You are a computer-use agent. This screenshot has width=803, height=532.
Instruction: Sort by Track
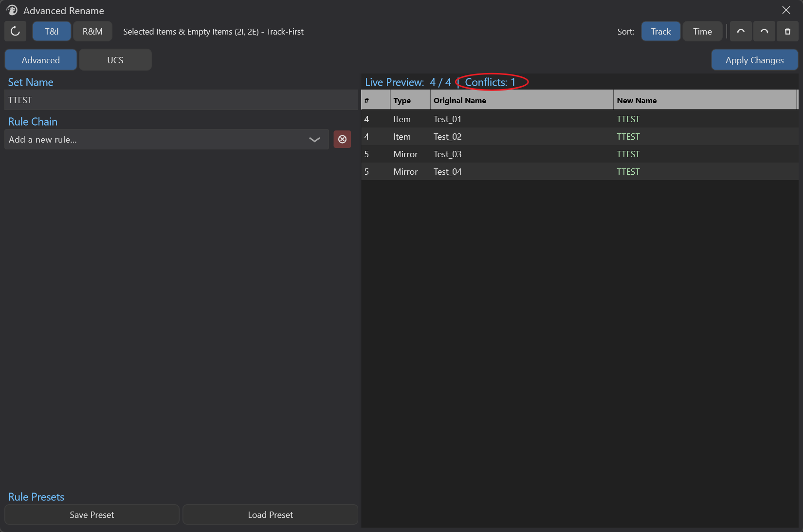[661, 32]
